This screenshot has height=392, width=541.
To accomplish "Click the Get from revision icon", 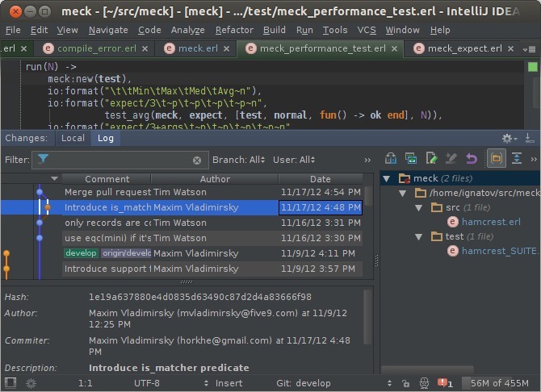I will (411, 159).
